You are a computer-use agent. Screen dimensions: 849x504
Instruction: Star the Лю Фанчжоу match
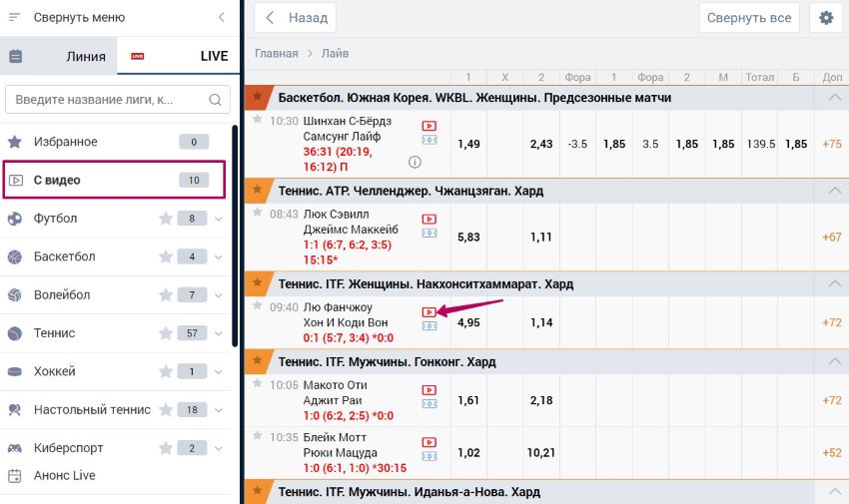click(257, 305)
